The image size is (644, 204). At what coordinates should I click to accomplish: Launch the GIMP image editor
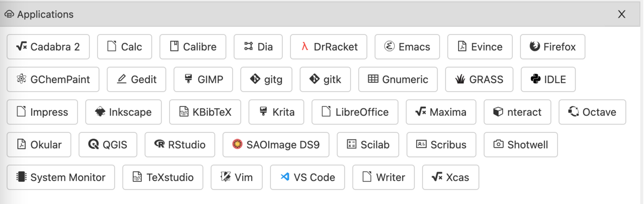203,79
